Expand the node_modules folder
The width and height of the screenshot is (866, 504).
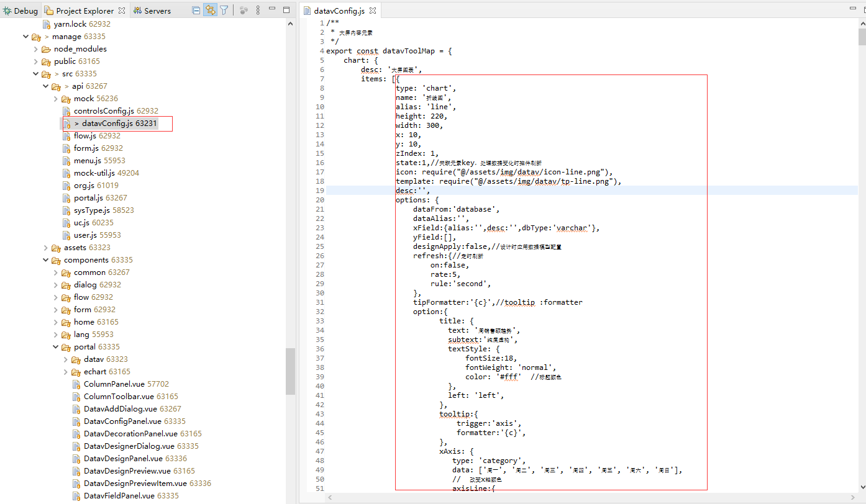coord(35,49)
